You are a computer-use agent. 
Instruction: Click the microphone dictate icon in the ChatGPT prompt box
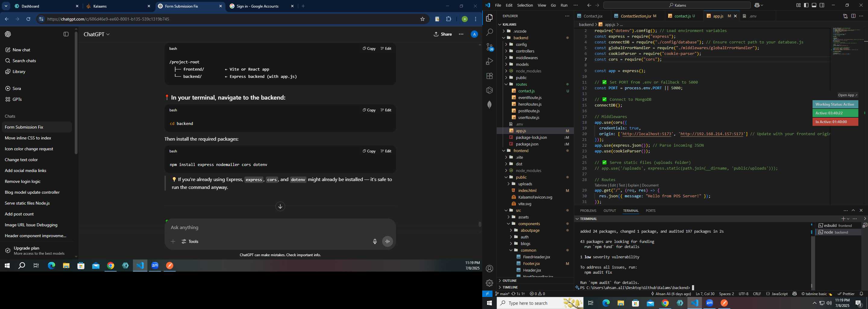(375, 241)
